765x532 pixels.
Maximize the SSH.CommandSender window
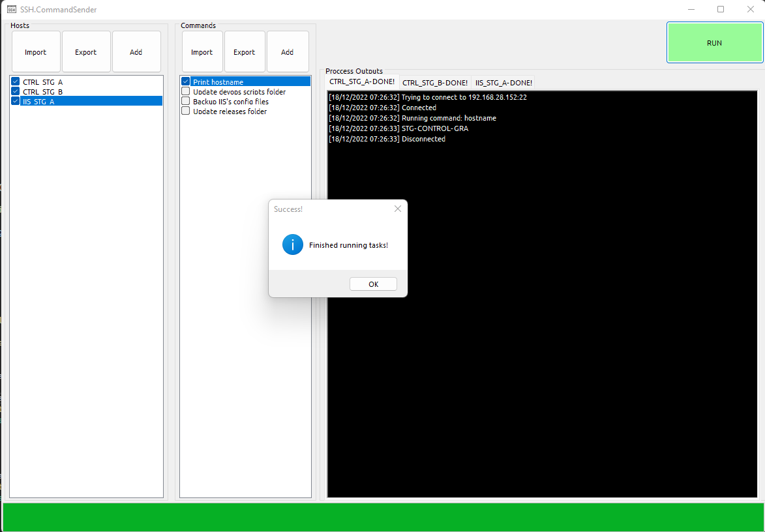721,9
